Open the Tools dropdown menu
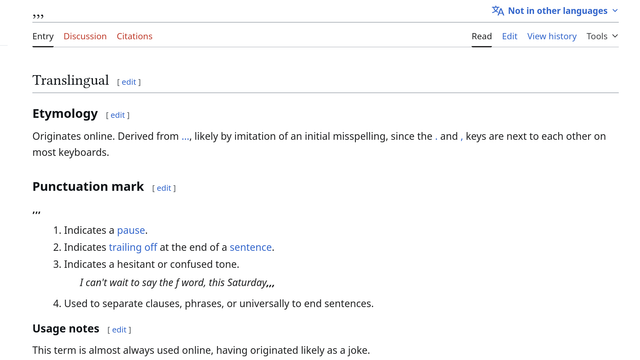Image resolution: width=640 pixels, height=360 pixels. [602, 36]
